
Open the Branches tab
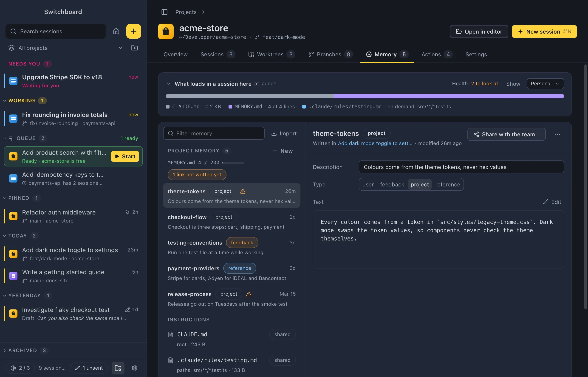(331, 54)
